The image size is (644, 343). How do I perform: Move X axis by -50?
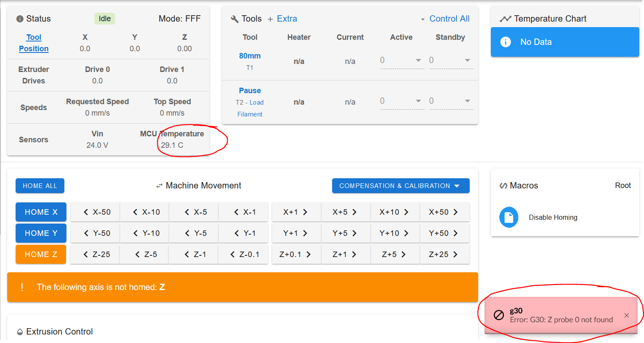click(x=95, y=212)
